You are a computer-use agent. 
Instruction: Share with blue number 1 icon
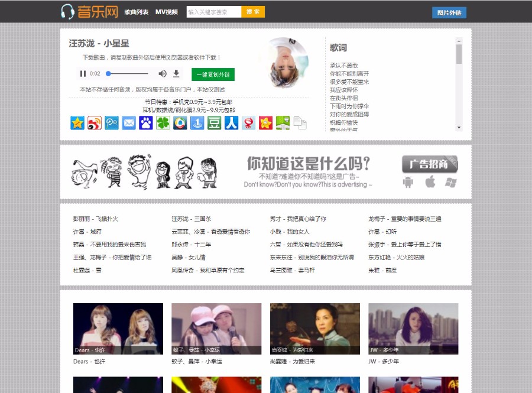tap(197, 123)
